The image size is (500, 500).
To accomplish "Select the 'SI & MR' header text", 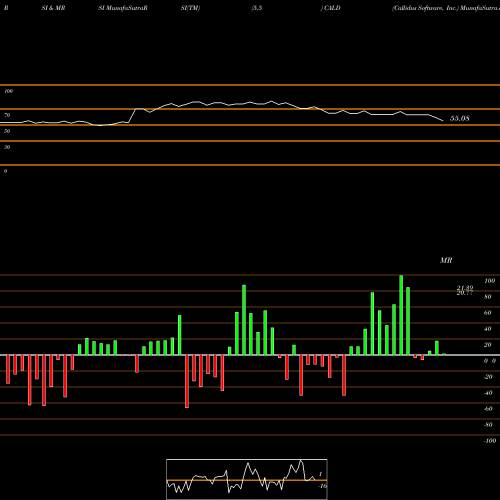I will point(53,8).
